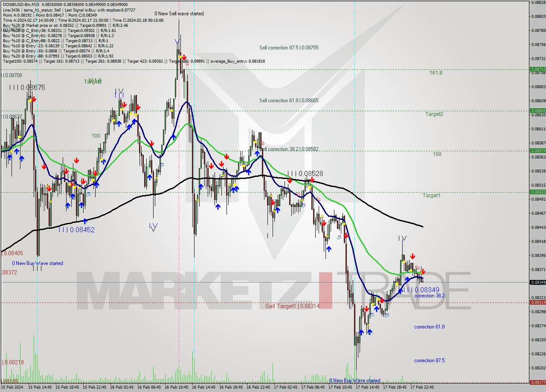The image size is (546, 392).
Task: Click the red '0.08372' label on the left edge
Action: coord(9,272)
